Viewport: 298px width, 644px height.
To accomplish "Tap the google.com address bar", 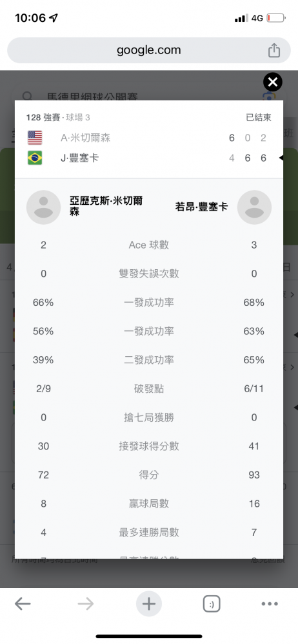I will pyautogui.click(x=149, y=50).
